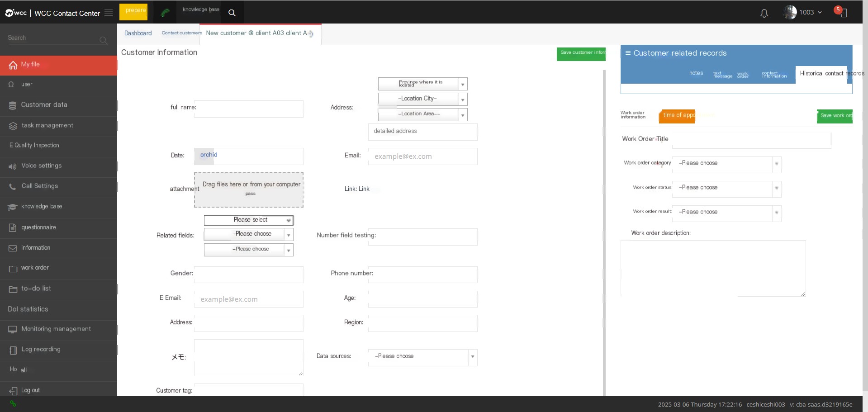Click the Customer related records list icon
The width and height of the screenshot is (868, 412).
pyautogui.click(x=628, y=53)
